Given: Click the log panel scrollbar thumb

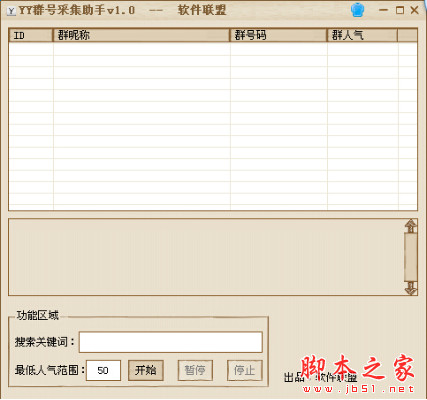Looking at the screenshot, I should point(411,257).
